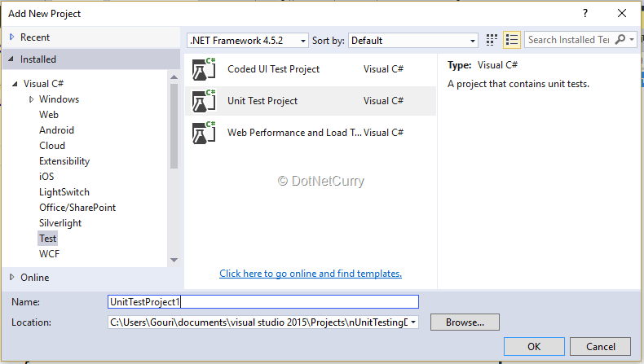Select the Windows category label

tap(60, 99)
